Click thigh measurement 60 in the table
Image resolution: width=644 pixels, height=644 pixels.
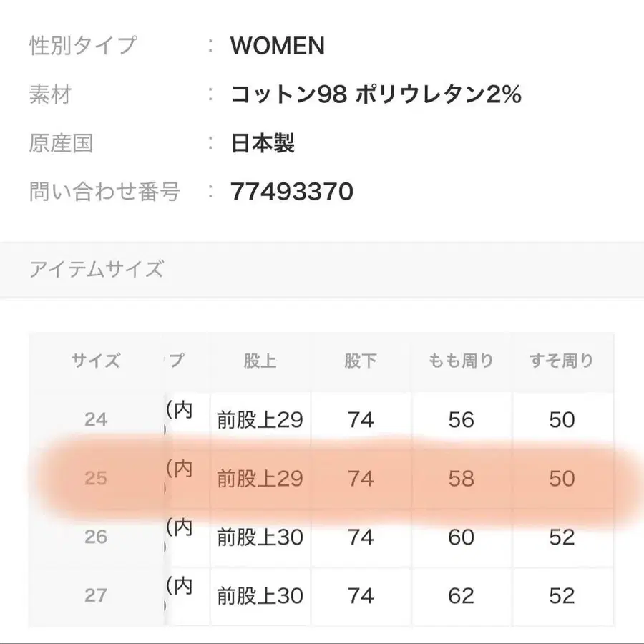[x=461, y=537]
